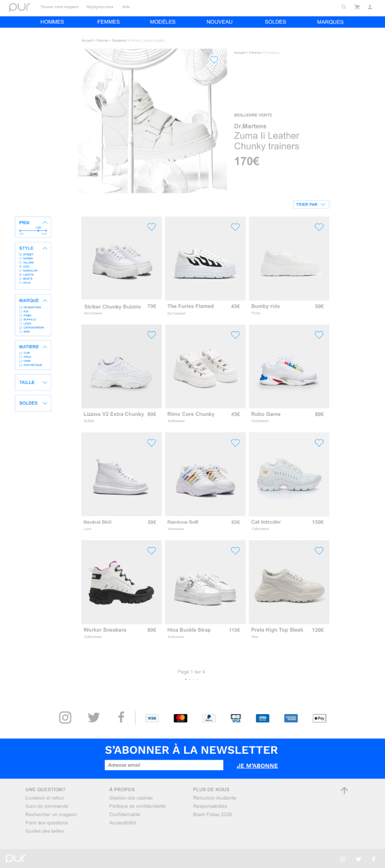This screenshot has height=868, width=385.
Task: Open the user account icon
Action: (370, 7)
